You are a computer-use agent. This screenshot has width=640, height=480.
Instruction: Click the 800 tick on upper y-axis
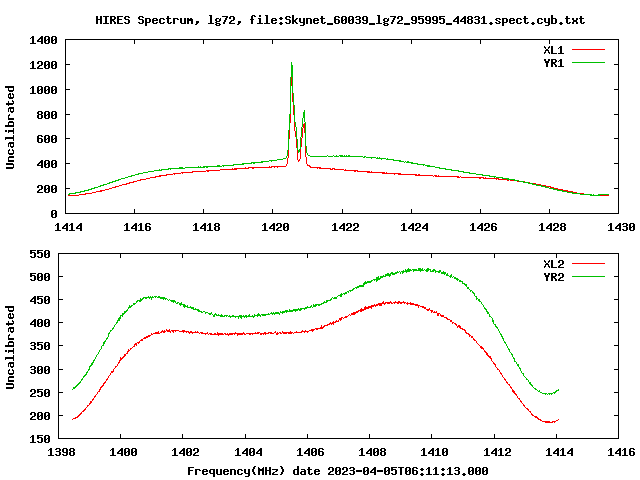[x=47, y=115]
